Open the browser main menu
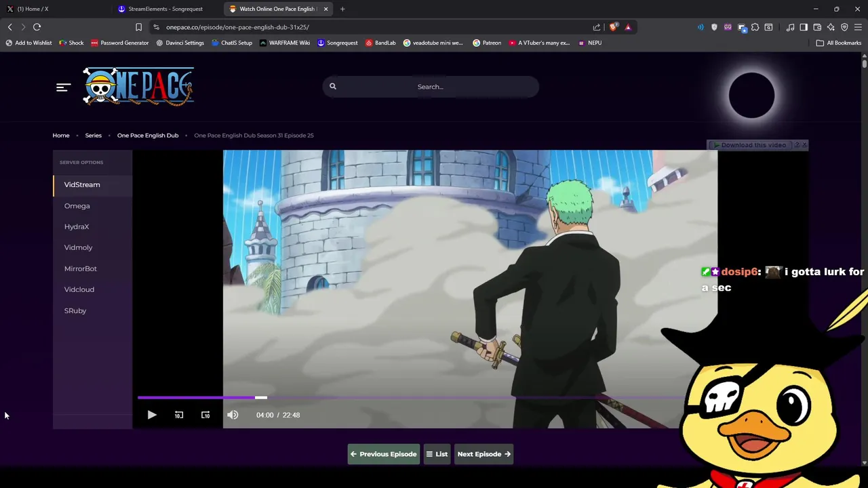The height and width of the screenshot is (488, 868). pos(858,27)
